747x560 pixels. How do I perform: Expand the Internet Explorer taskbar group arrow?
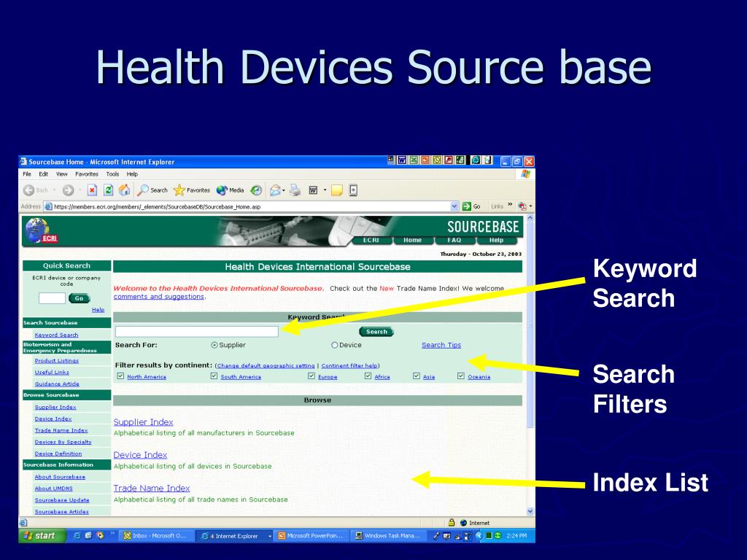point(270,536)
